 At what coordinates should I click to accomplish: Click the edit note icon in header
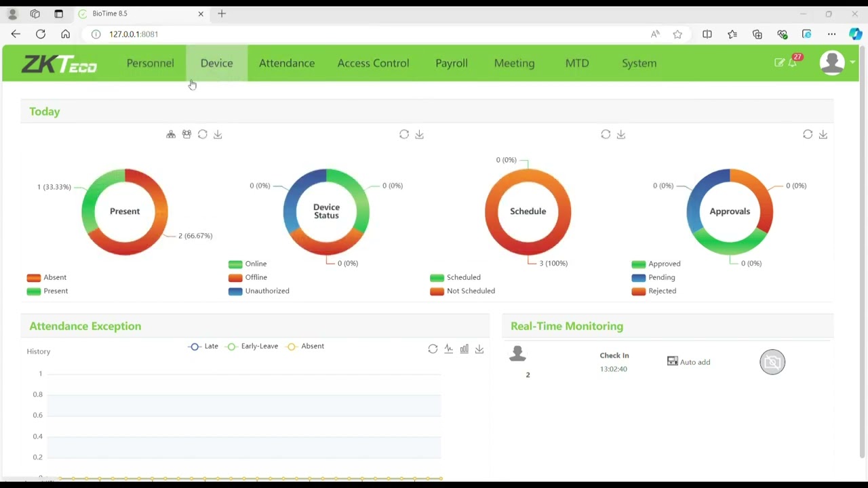(779, 62)
